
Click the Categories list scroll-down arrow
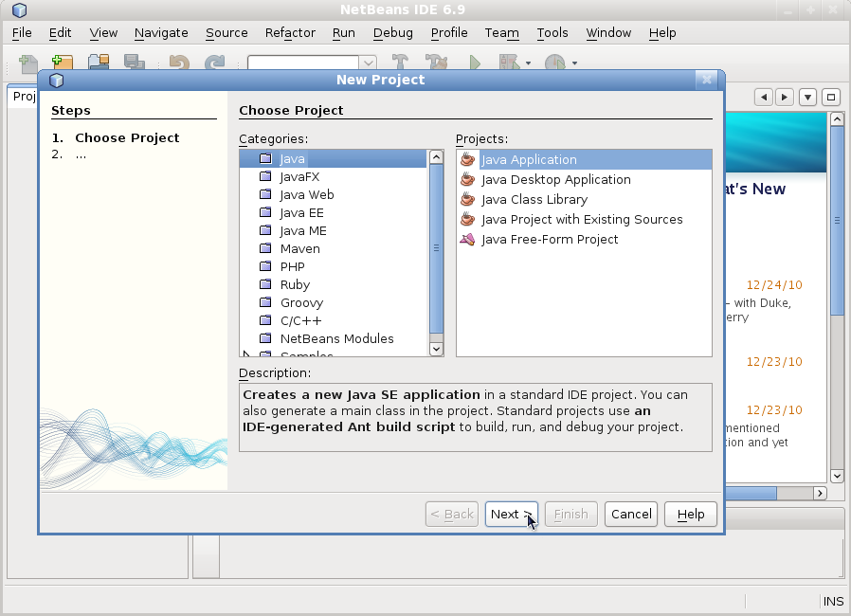(x=436, y=349)
